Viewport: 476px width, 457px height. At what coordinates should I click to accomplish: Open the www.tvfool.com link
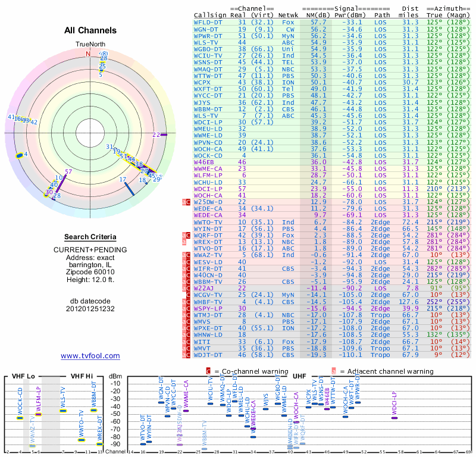tap(90, 356)
